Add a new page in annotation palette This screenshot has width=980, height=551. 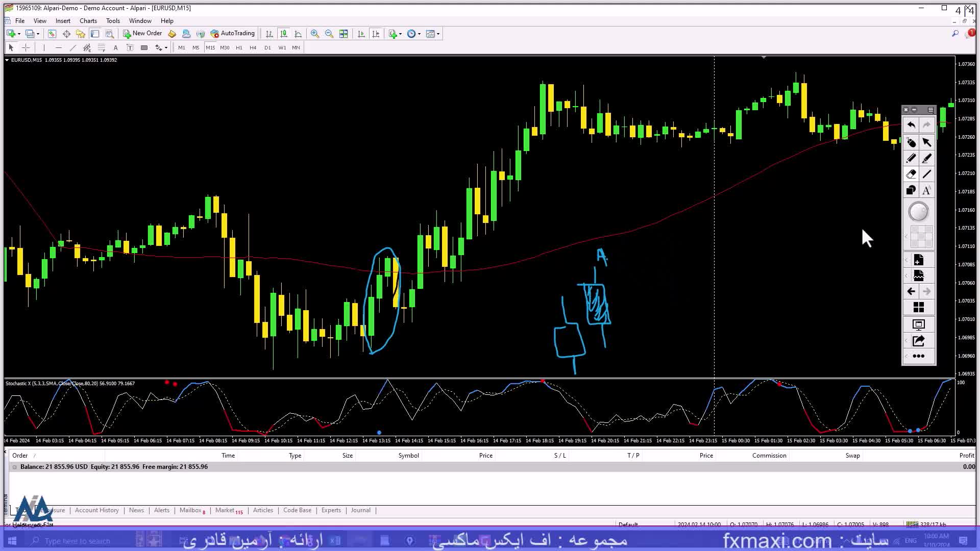pyautogui.click(x=918, y=260)
